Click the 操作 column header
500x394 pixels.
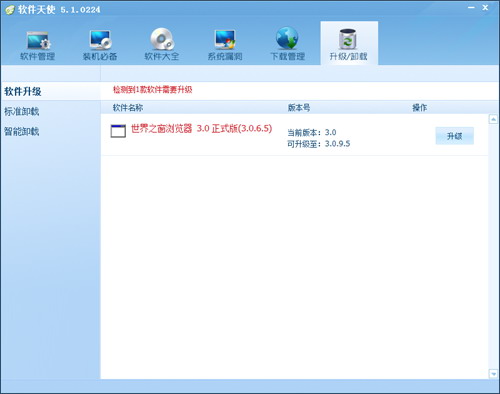pyautogui.click(x=420, y=108)
